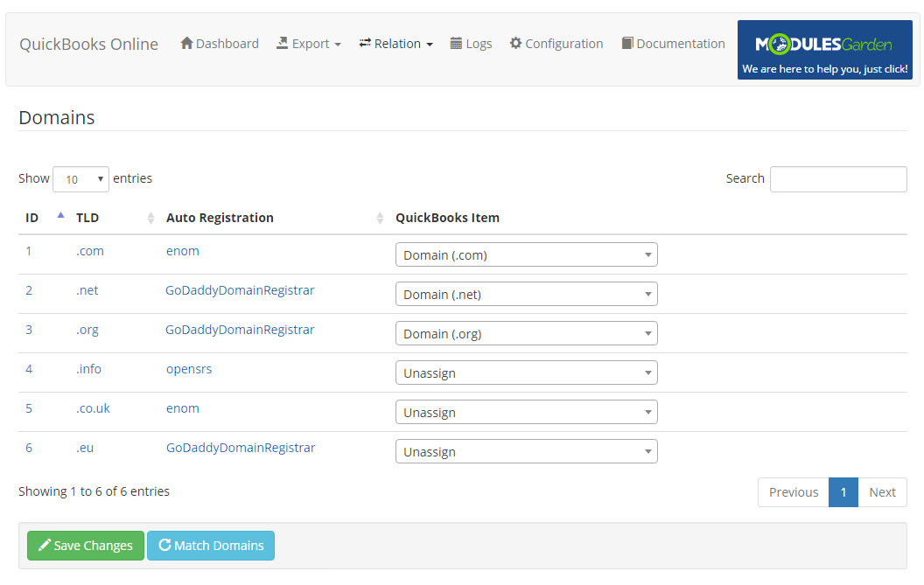Click the Save Changes pencil icon
The image size is (924, 585).
[45, 545]
